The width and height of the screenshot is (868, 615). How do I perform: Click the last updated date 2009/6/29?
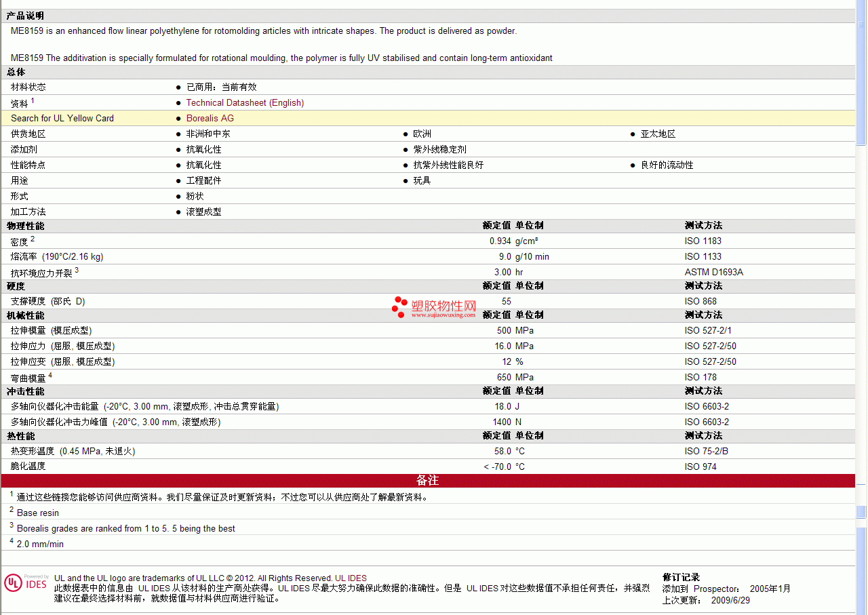730,601
